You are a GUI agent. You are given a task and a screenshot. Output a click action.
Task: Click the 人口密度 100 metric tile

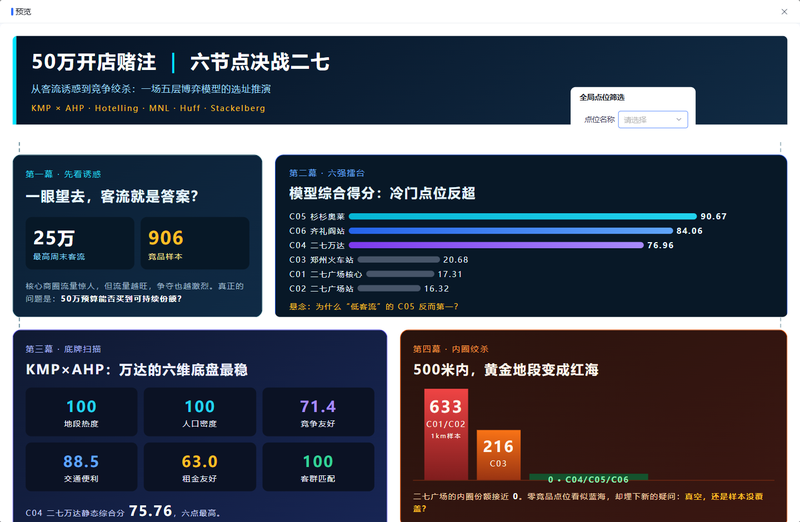(200, 412)
